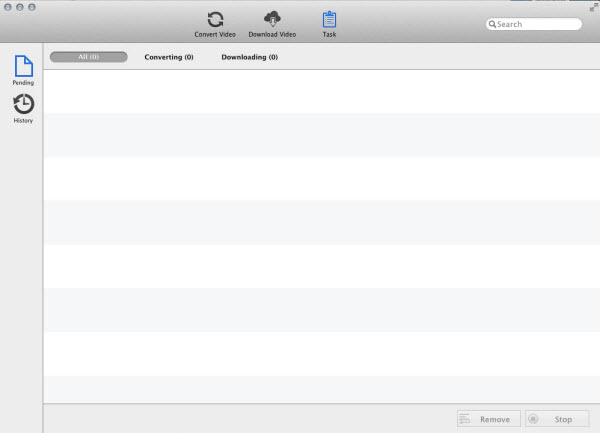Viewport: 600px width, 433px height.
Task: Open the Convert Video section
Action: (x=215, y=24)
